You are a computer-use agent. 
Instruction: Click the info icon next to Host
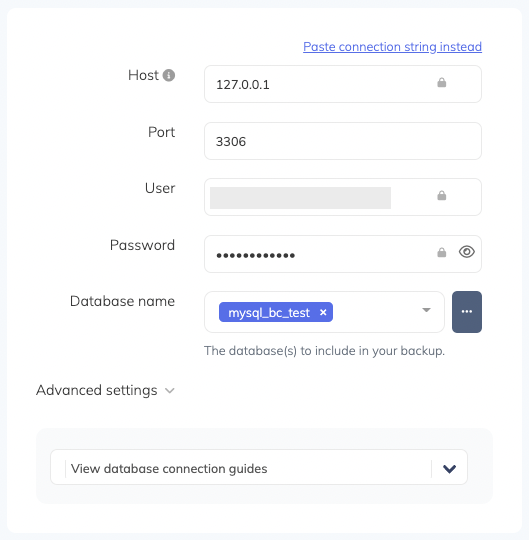(169, 75)
